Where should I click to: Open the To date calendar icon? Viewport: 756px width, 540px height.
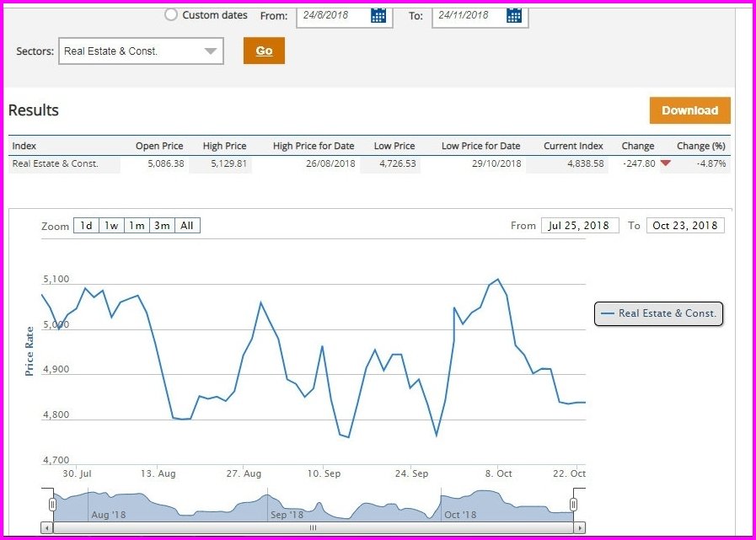click(x=514, y=15)
